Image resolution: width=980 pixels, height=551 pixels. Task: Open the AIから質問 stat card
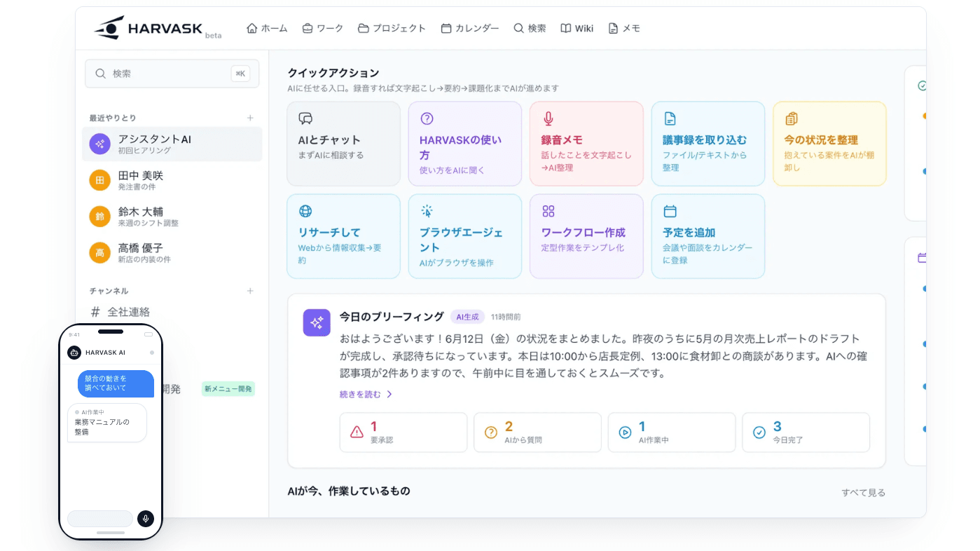537,433
